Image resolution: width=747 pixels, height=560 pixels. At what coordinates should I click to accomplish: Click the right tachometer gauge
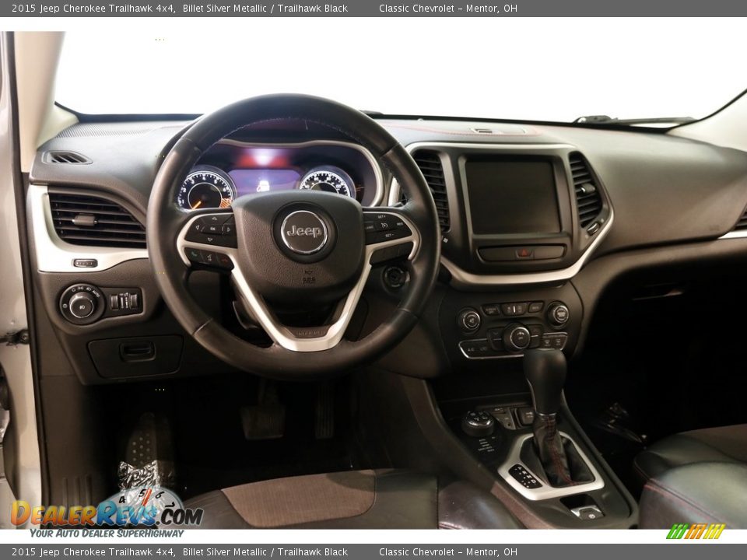pyautogui.click(x=326, y=183)
